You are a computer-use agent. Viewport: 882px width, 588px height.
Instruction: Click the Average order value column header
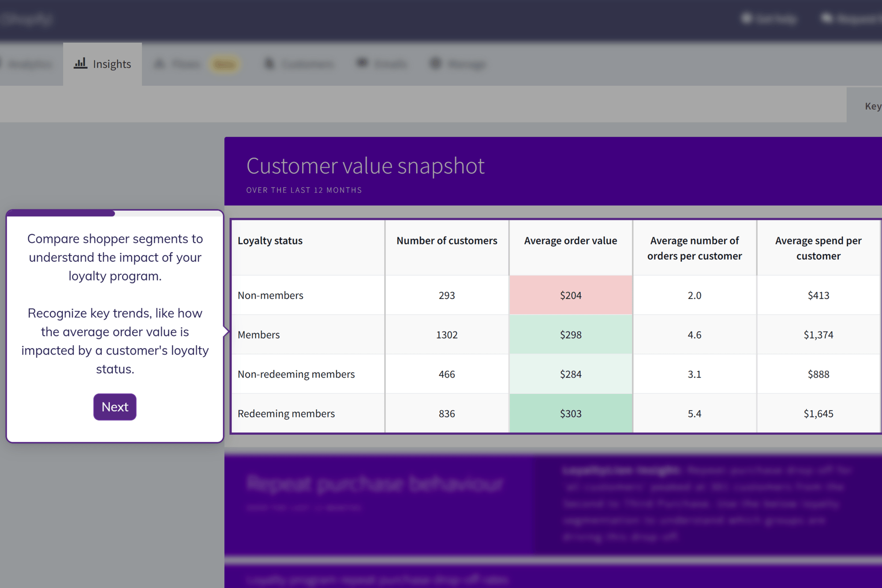pos(571,248)
